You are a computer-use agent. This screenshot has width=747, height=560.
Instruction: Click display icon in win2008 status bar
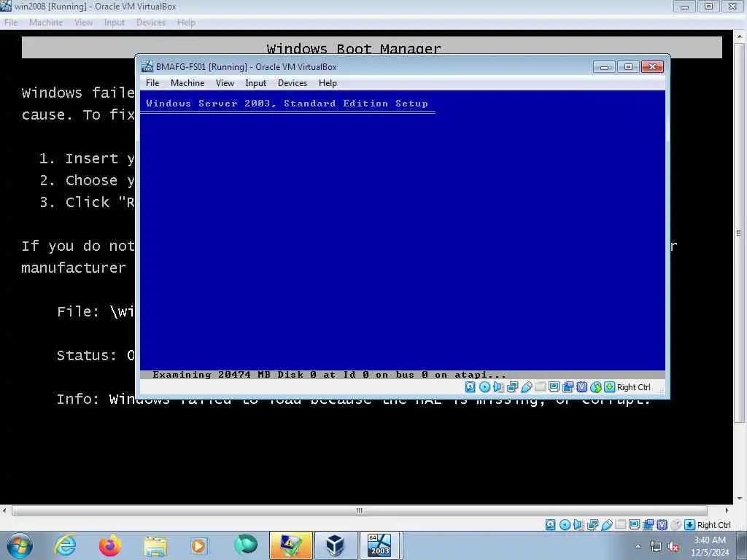point(634,525)
